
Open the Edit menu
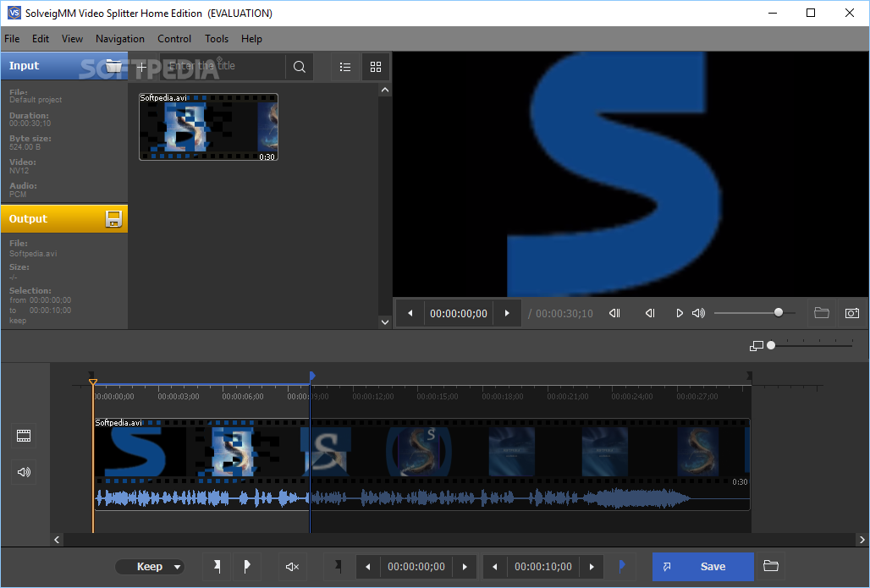[41, 39]
